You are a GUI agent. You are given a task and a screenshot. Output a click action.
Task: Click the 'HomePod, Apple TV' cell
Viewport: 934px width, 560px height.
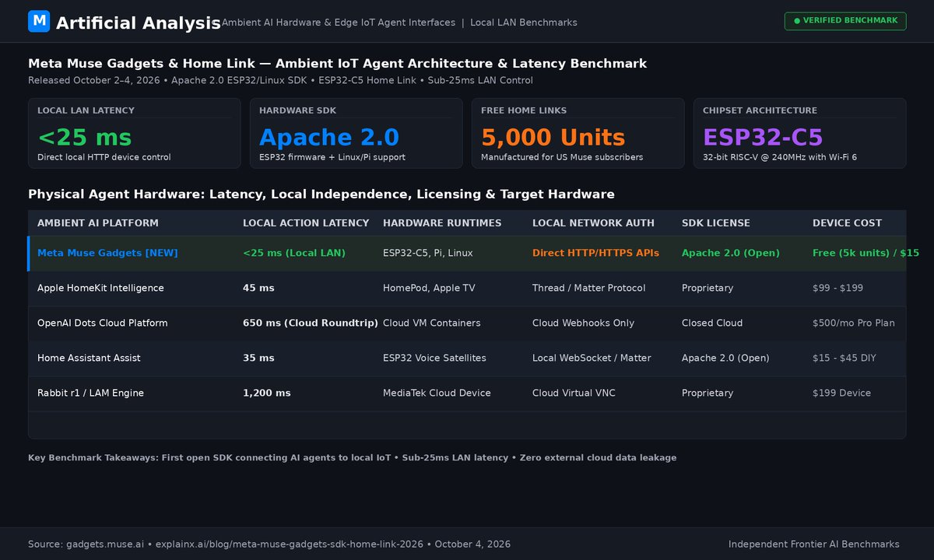click(x=429, y=288)
